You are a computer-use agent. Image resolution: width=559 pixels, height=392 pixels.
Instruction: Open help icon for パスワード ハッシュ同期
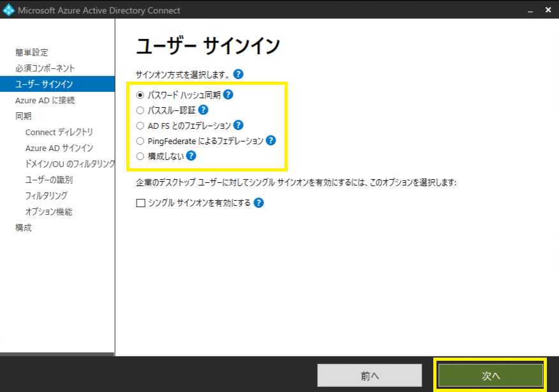228,94
